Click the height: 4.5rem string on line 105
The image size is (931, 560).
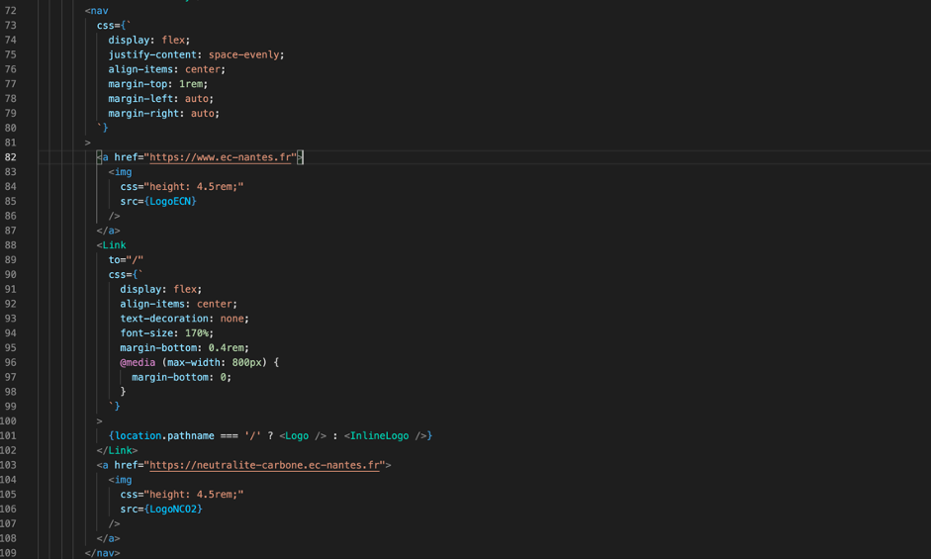193,494
